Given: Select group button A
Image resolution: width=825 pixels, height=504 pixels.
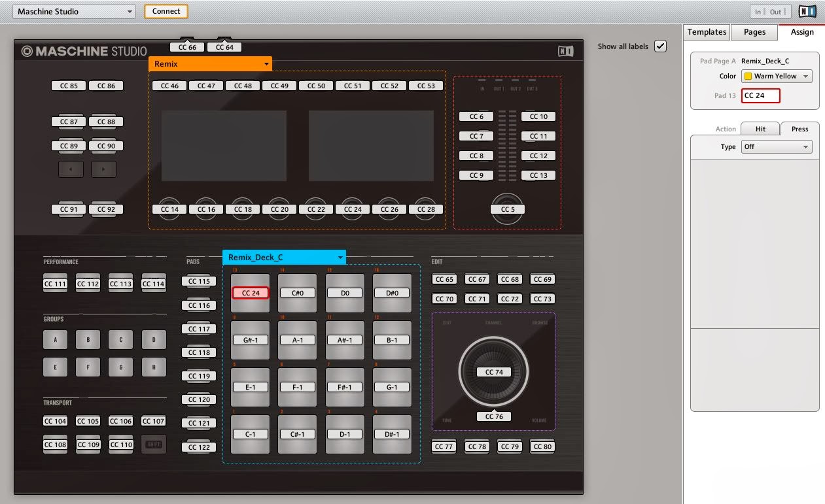Looking at the screenshot, I should tap(56, 340).
